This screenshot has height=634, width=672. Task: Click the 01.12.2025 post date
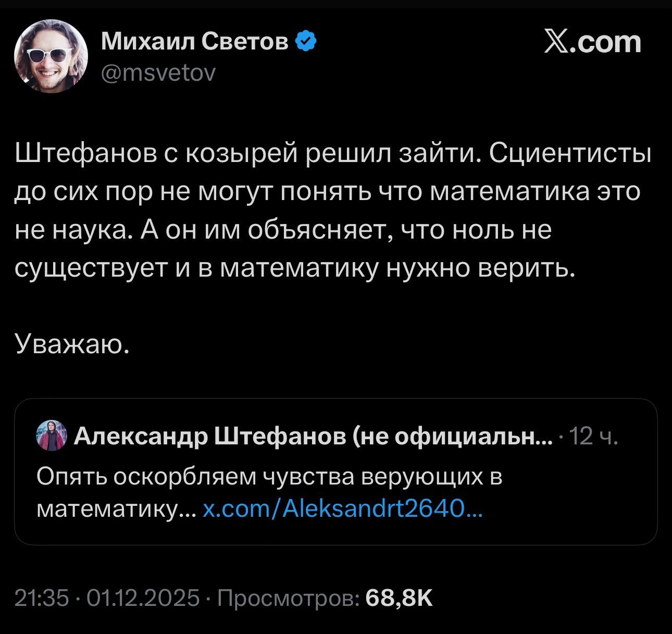[x=143, y=598]
